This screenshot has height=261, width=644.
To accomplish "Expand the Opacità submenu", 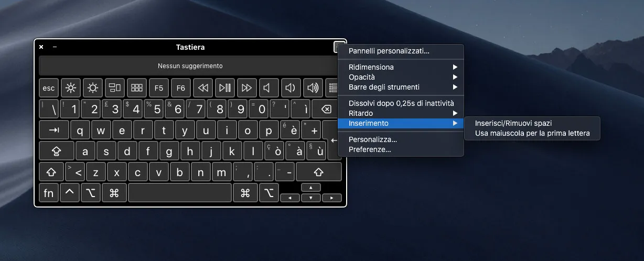I will click(x=401, y=77).
